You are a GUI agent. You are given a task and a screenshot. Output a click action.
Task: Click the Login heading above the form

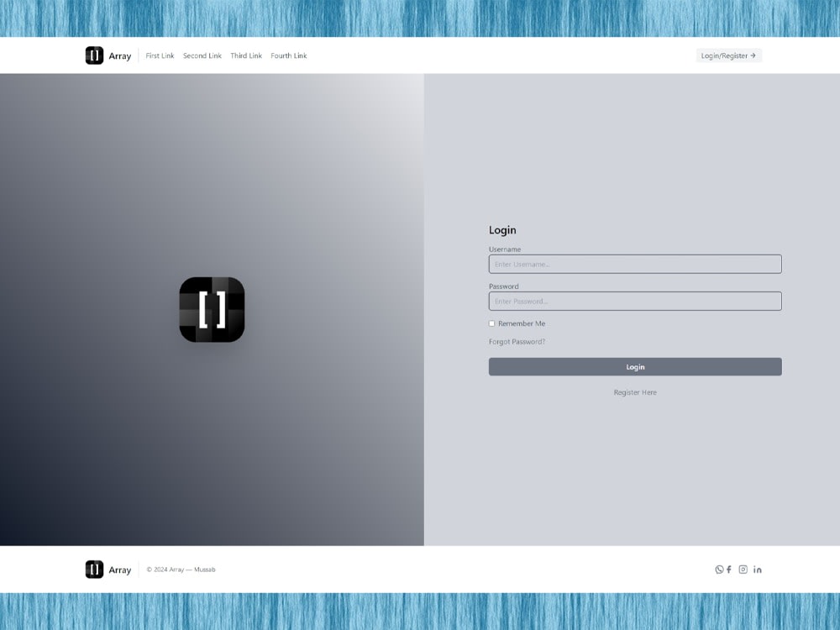(502, 230)
